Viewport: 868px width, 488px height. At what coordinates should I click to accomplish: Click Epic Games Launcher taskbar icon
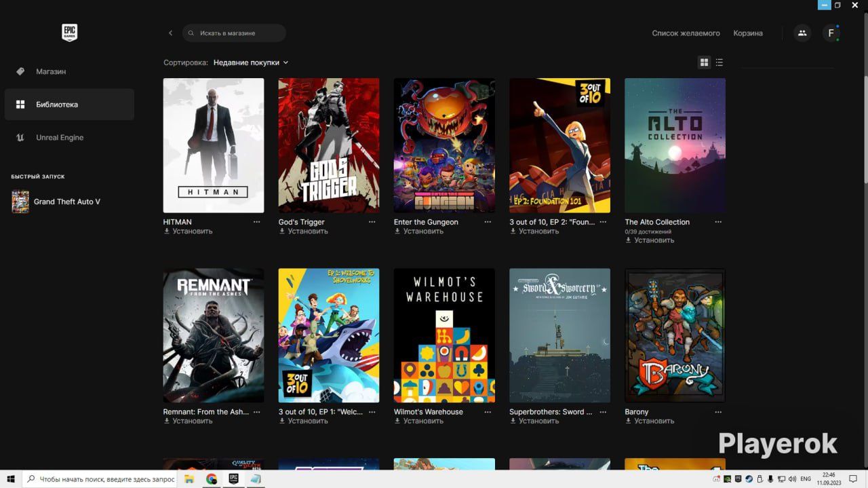point(233,479)
